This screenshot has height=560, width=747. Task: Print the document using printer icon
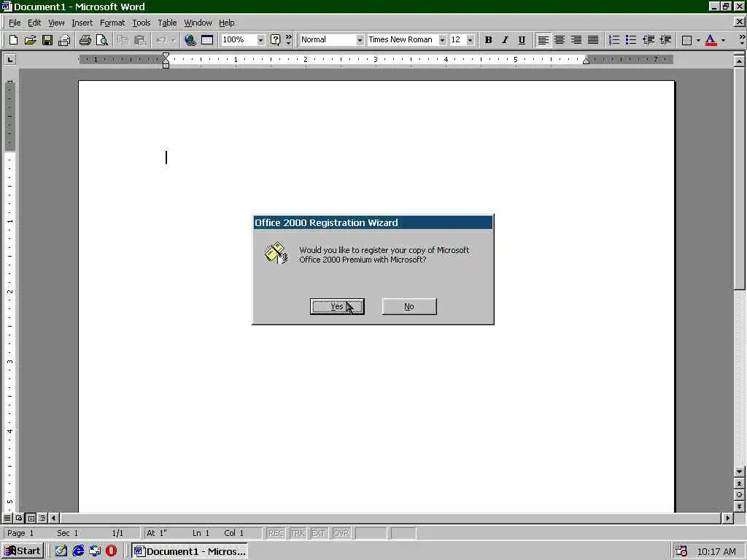pyautogui.click(x=85, y=40)
